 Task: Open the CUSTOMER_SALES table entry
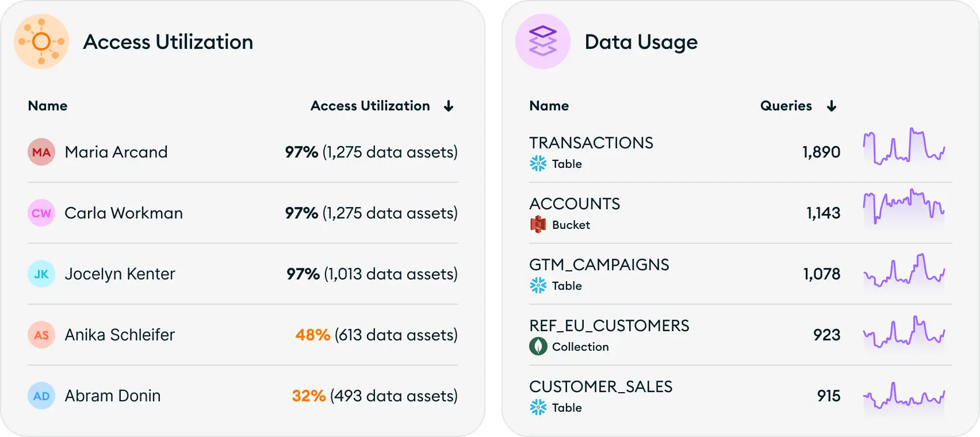tap(601, 386)
